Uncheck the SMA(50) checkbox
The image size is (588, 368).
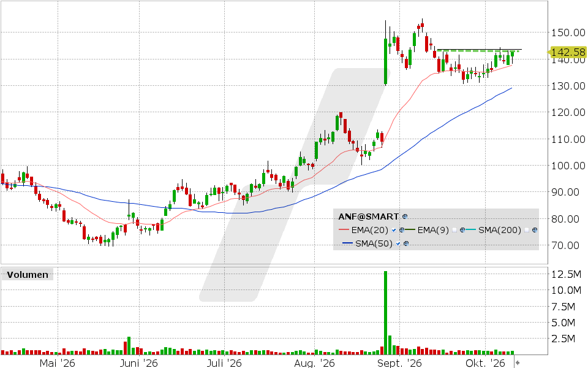(x=398, y=243)
